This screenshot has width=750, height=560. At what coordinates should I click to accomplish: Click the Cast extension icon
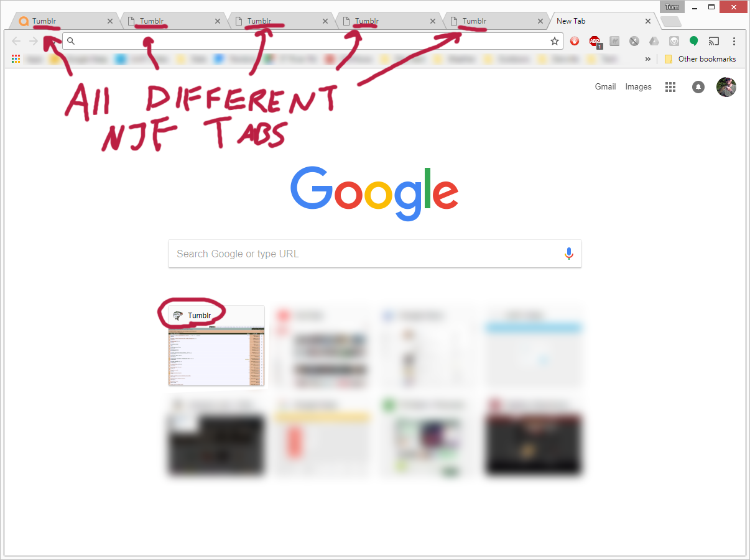(714, 42)
